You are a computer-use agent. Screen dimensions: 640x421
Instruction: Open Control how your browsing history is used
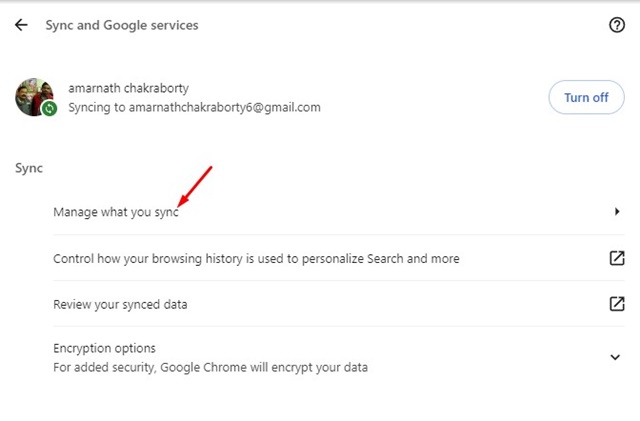point(256,258)
